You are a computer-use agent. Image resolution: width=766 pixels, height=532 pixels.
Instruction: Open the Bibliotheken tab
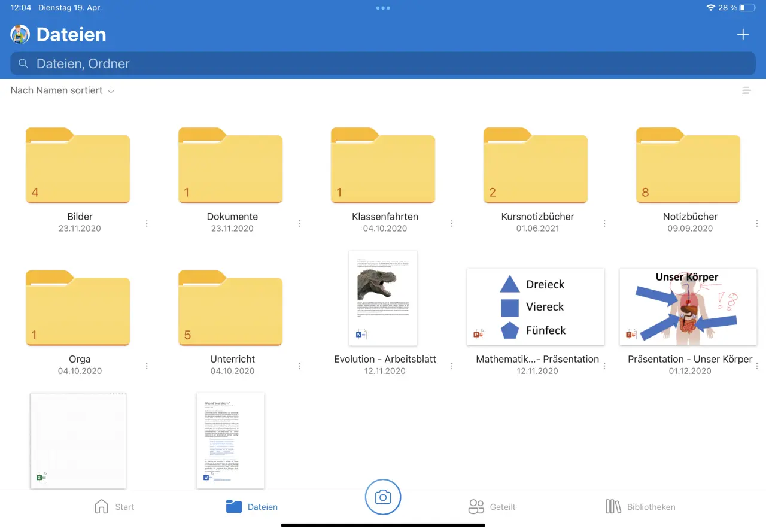640,506
